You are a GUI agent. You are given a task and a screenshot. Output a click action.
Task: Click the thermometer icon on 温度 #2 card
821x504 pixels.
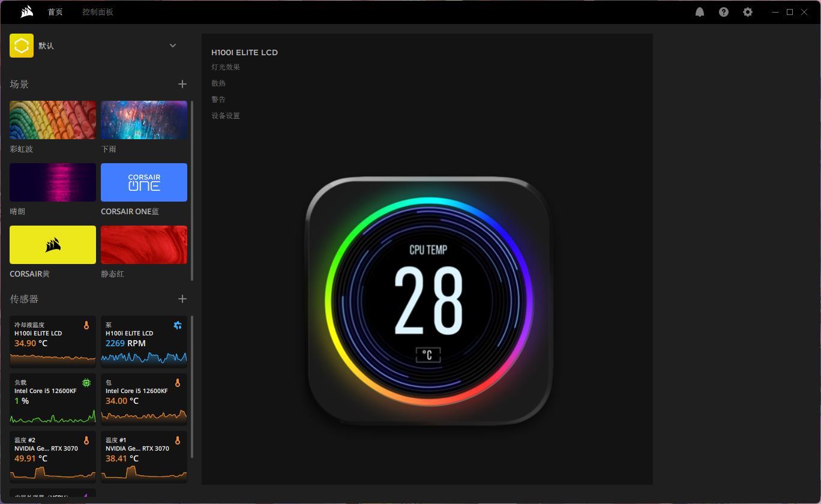(x=86, y=440)
